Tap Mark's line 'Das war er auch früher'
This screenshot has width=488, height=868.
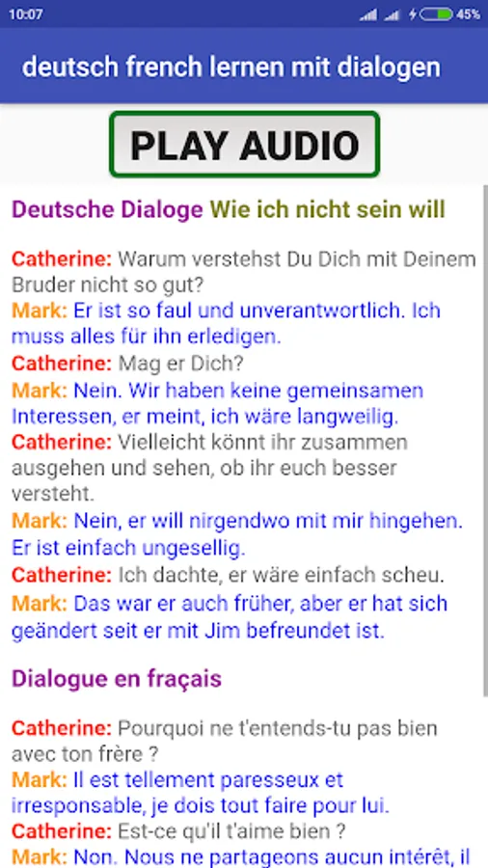(230, 616)
